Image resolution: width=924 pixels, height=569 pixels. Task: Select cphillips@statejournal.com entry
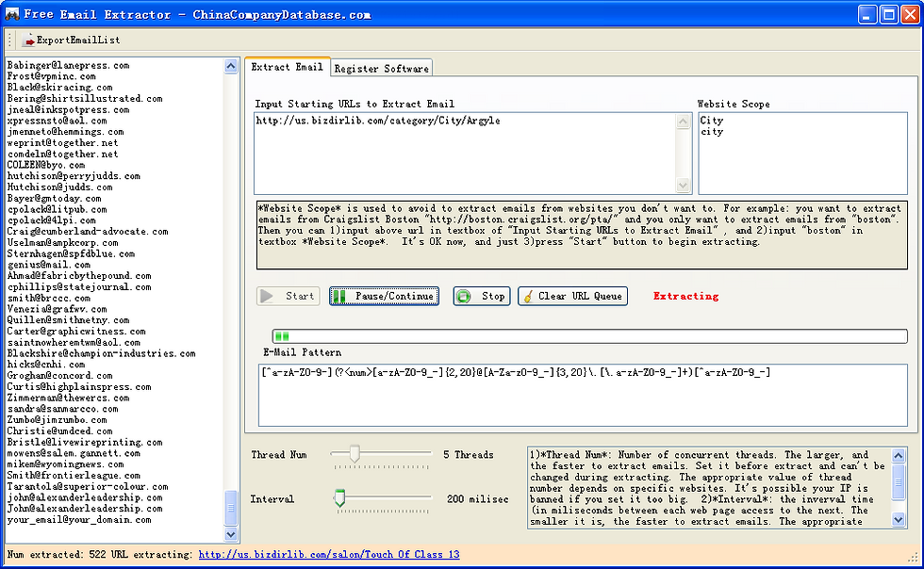[x=79, y=287]
